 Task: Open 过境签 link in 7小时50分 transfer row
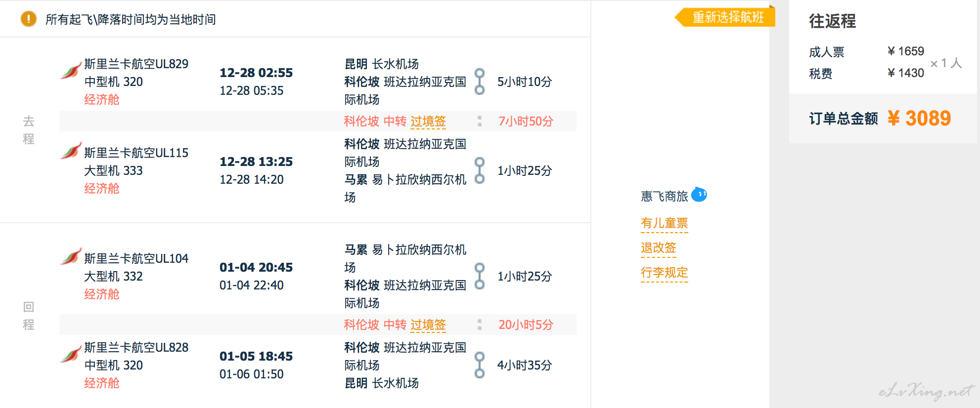tap(428, 122)
